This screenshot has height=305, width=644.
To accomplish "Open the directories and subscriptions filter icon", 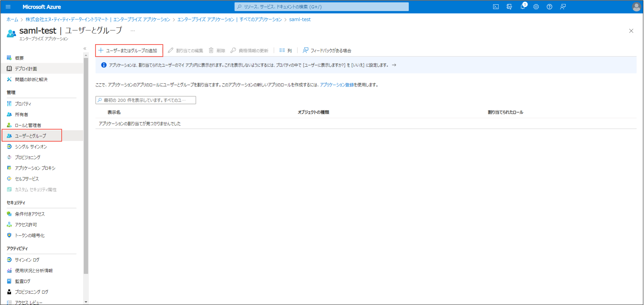I will coord(509,7).
